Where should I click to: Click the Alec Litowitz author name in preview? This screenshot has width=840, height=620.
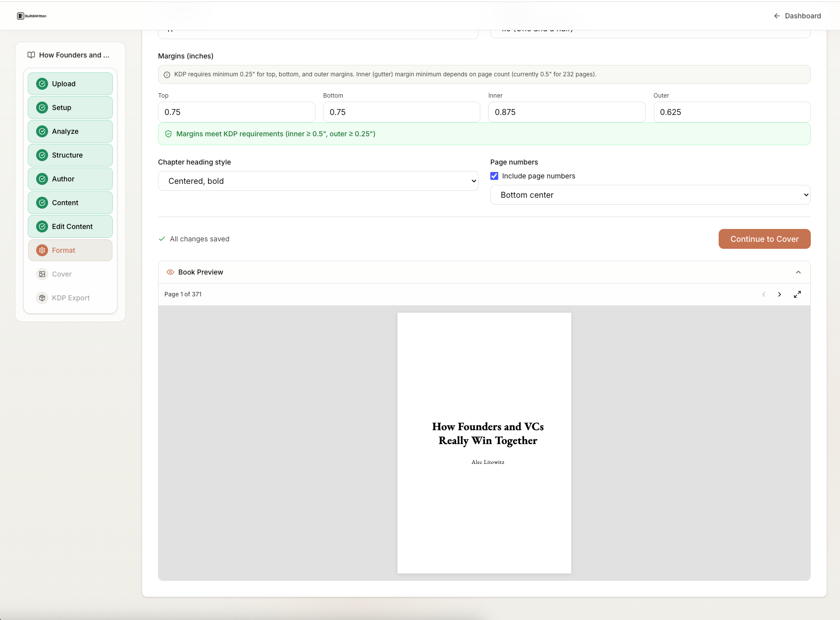(x=488, y=462)
